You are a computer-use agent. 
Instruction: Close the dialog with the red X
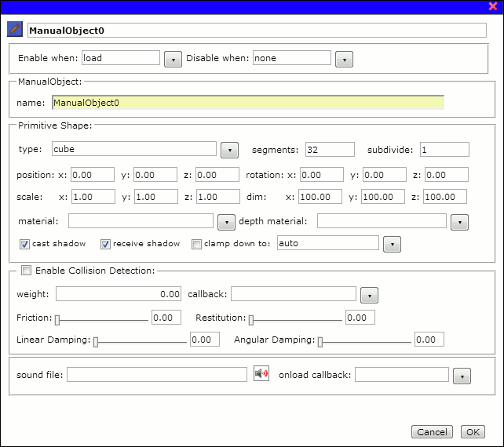click(x=493, y=6)
